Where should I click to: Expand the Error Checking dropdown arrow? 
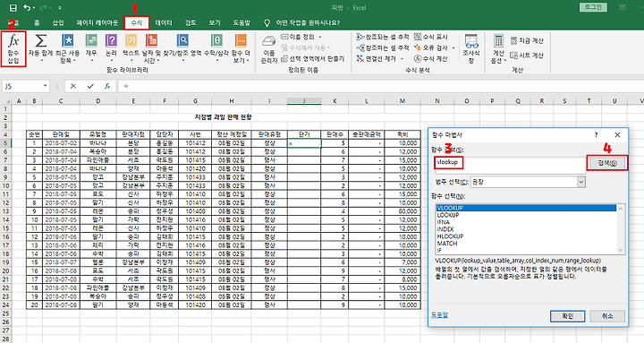(x=453, y=48)
